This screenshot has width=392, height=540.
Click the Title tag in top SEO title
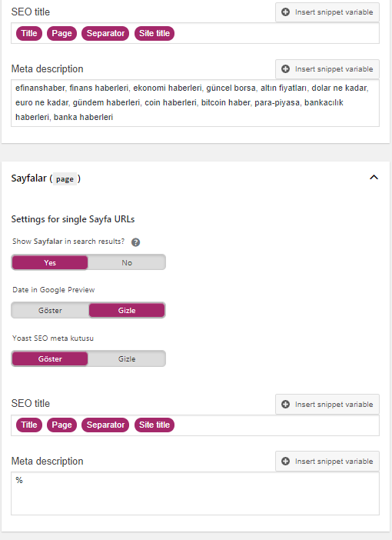[x=29, y=33]
